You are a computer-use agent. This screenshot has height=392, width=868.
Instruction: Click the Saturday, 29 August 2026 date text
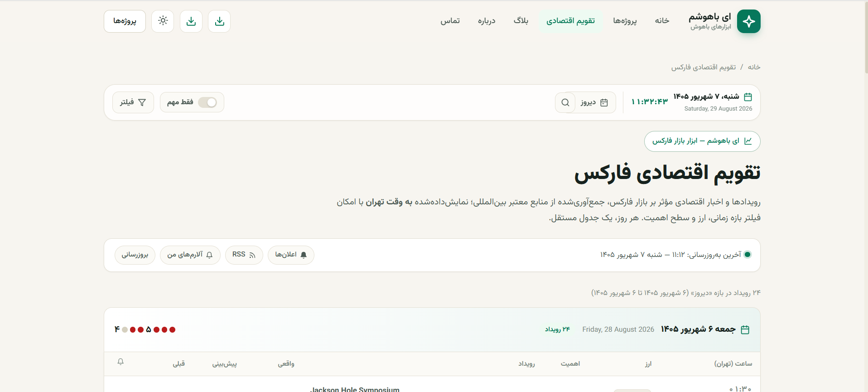718,109
